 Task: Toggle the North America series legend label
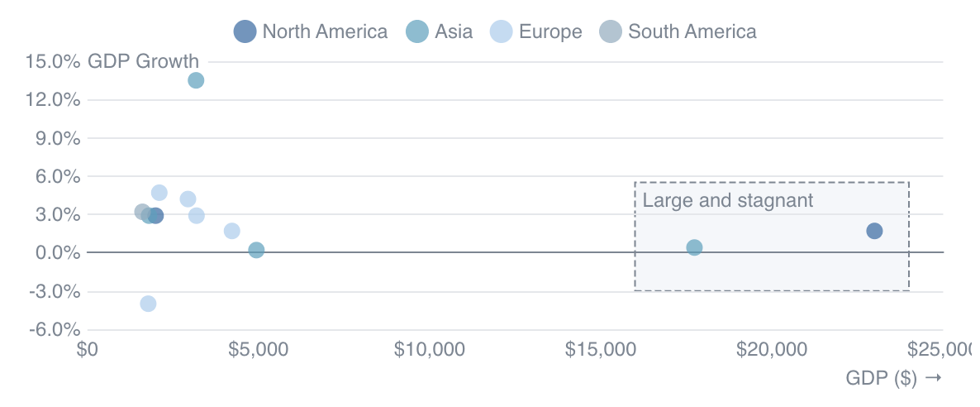(x=325, y=32)
